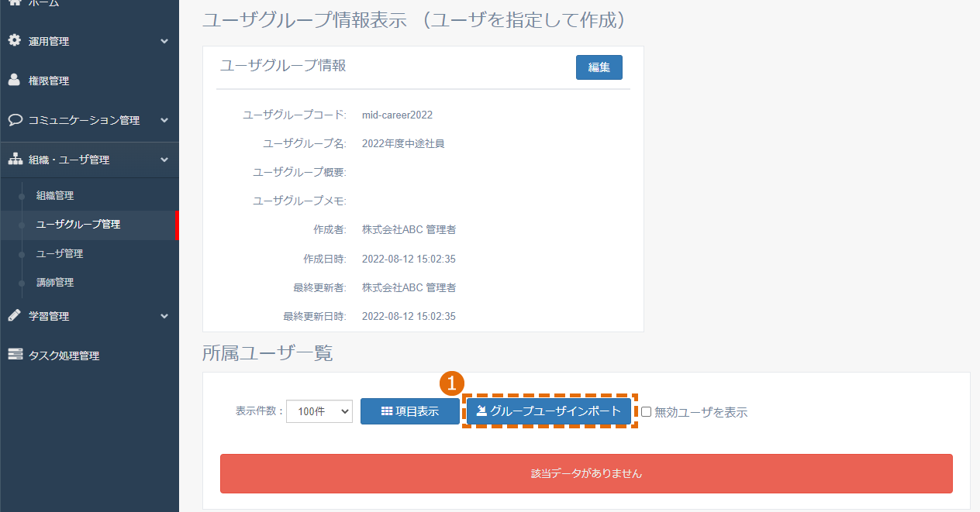Expand the 運用管理 chevron
This screenshot has height=512, width=980.
164,41
